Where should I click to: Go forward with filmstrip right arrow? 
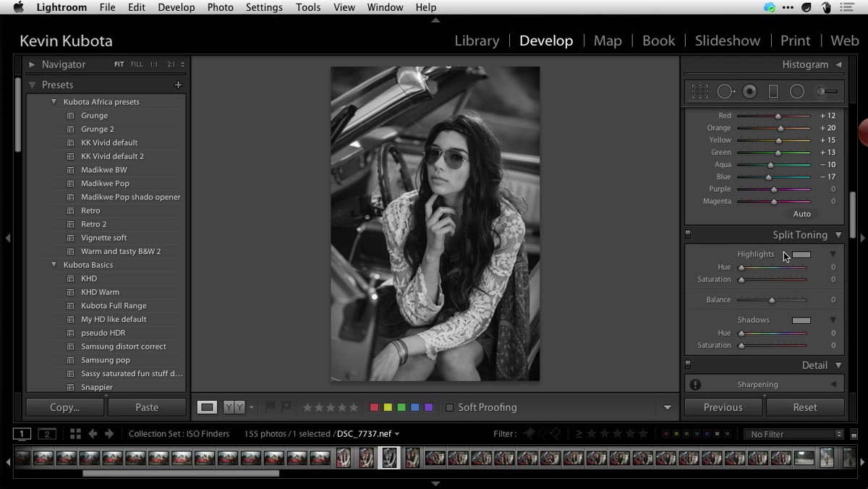[x=109, y=434]
